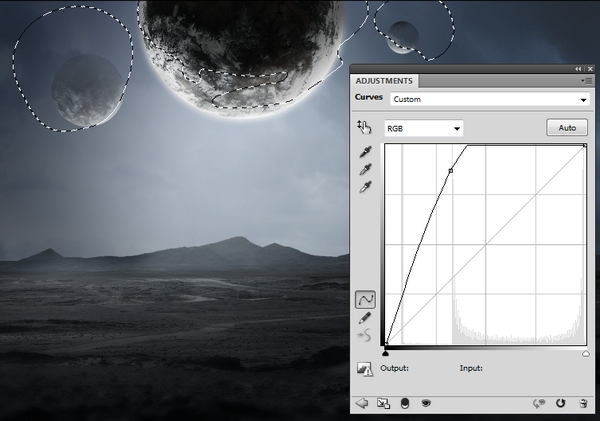This screenshot has width=600, height=421.
Task: Reset curves to adjustment defaults
Action: pyautogui.click(x=561, y=403)
